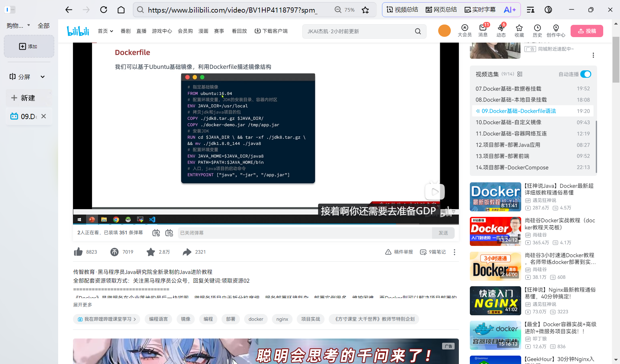620x364 pixels.
Task: Bookmark page with browser star icon
Action: point(365,10)
